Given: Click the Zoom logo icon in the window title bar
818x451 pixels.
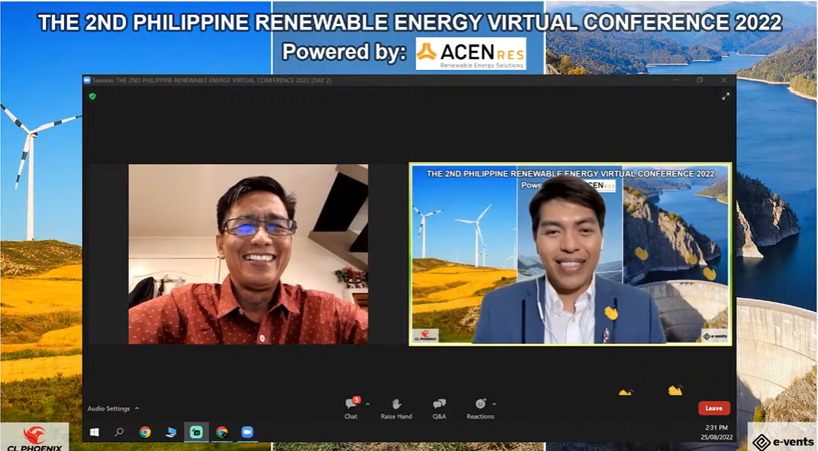Looking at the screenshot, I should 87,80.
